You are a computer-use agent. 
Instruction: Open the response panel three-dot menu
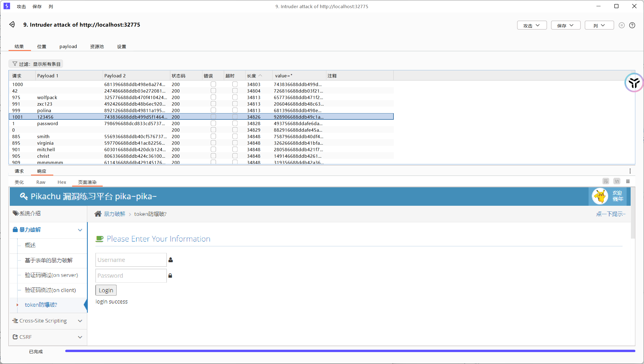[630, 171]
